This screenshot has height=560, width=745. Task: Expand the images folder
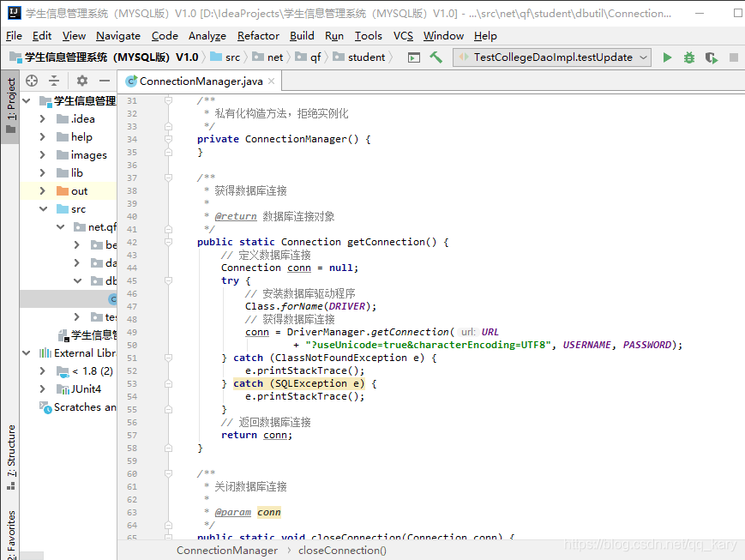click(43, 155)
